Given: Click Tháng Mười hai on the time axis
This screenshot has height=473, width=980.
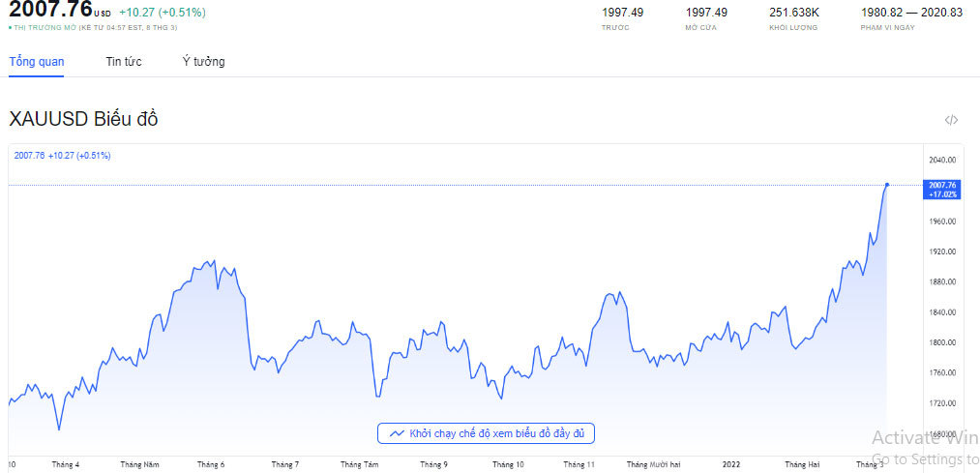Looking at the screenshot, I should click(653, 465).
